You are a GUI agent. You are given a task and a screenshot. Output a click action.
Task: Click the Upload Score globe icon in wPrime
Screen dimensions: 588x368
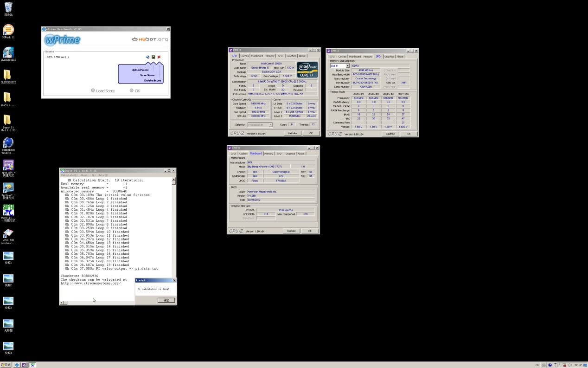(148, 57)
